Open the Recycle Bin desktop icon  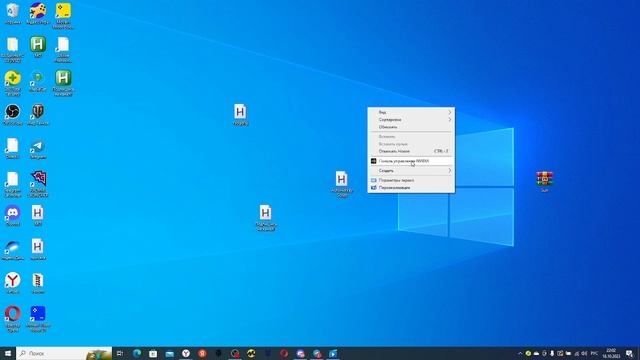pyautogui.click(x=13, y=13)
